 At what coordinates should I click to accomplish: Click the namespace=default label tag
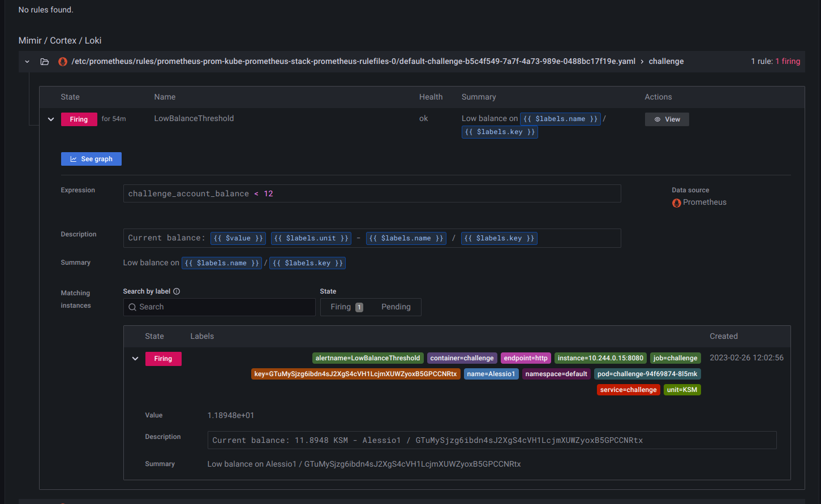556,374
